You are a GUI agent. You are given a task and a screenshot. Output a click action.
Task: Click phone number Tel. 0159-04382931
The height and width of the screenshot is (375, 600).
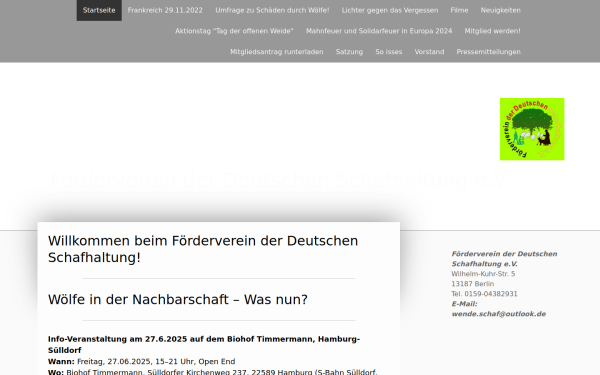click(484, 294)
